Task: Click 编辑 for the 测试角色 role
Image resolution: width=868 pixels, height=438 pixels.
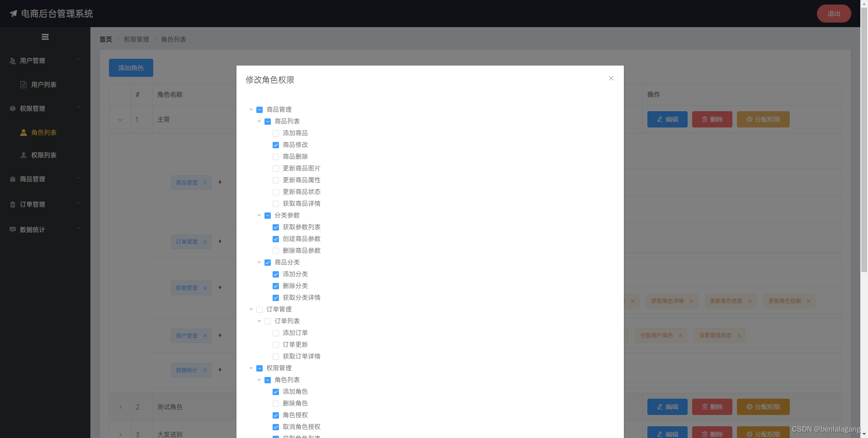Action: 667,407
